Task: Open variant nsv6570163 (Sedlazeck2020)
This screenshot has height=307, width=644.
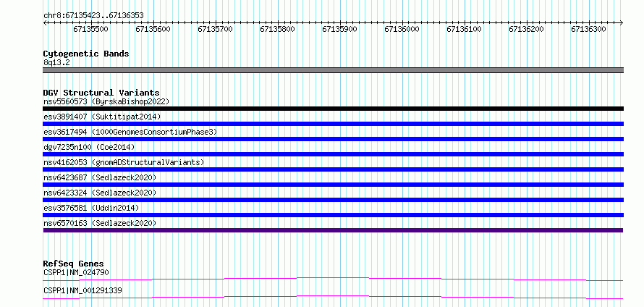Action: 100,223
